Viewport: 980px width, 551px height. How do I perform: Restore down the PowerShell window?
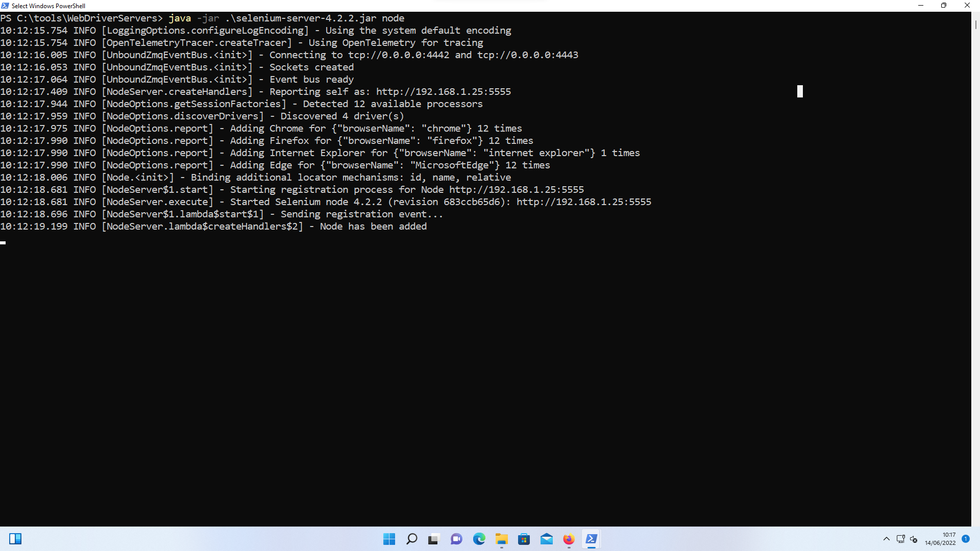click(x=944, y=6)
